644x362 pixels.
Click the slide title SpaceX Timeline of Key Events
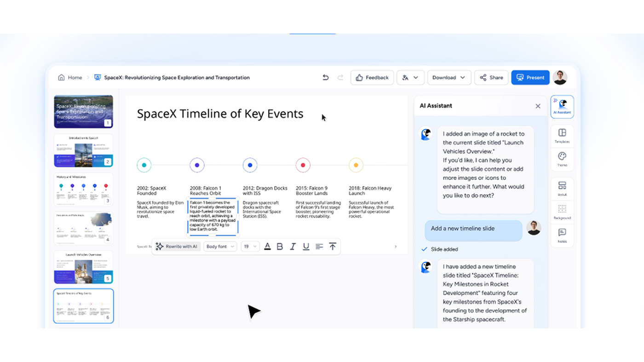click(220, 114)
